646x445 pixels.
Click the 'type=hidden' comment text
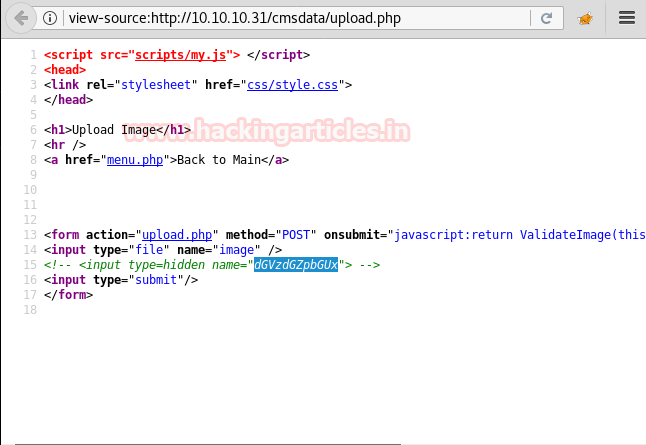click(166, 265)
